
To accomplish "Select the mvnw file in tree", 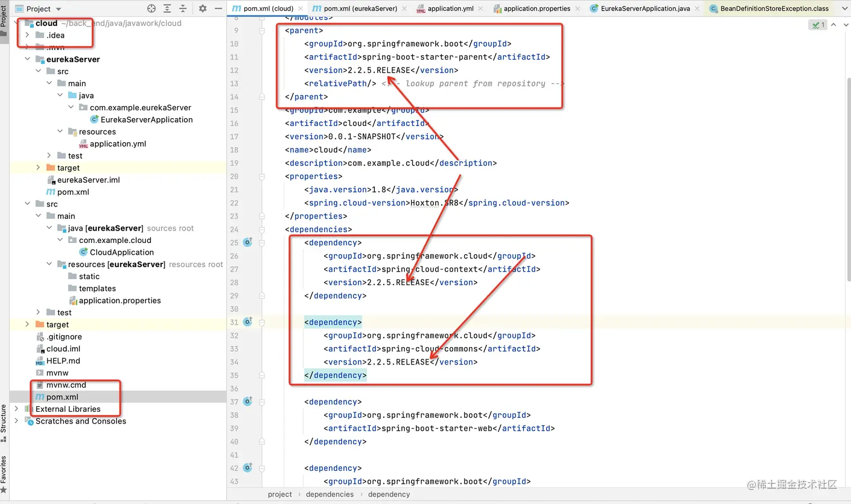I will click(52, 372).
